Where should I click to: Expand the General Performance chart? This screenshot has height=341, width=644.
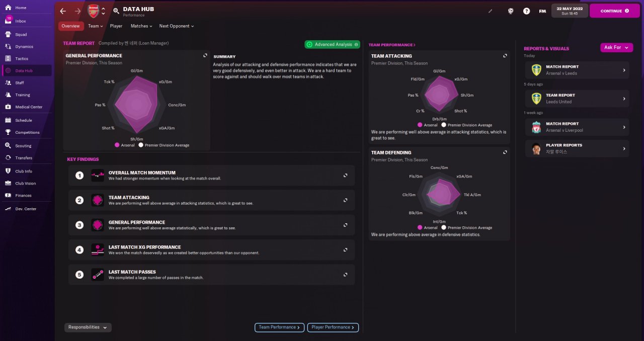pyautogui.click(x=205, y=56)
